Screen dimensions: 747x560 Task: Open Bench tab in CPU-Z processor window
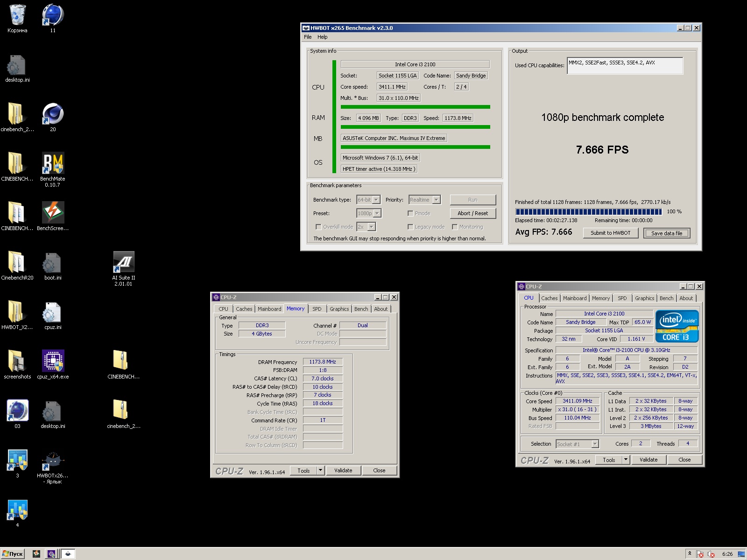[667, 298]
